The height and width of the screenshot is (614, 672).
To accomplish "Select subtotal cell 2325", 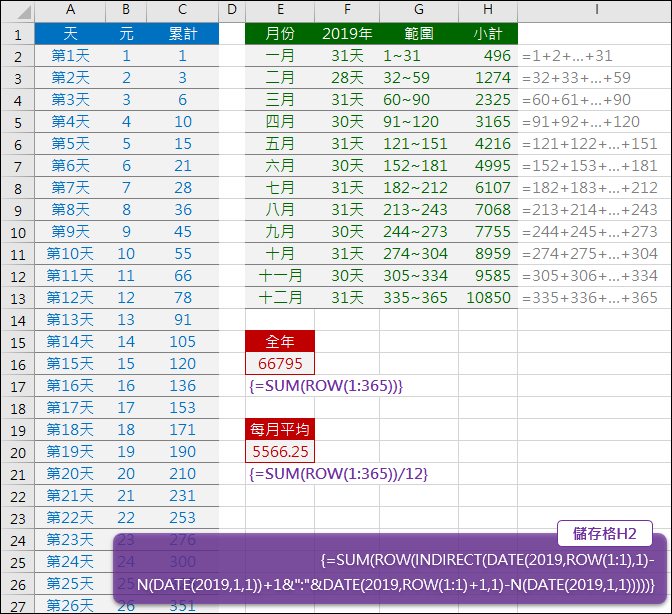I will pyautogui.click(x=488, y=99).
